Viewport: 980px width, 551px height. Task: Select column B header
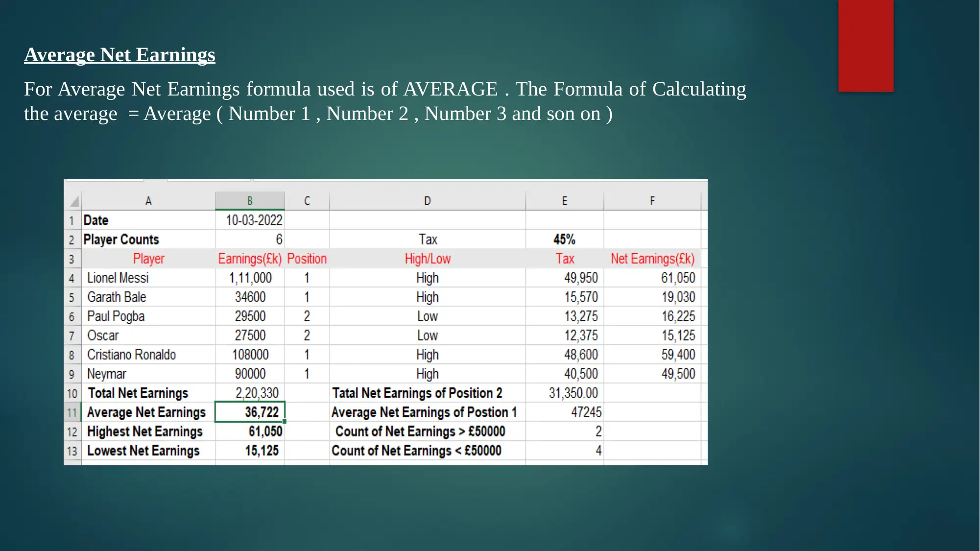point(250,201)
